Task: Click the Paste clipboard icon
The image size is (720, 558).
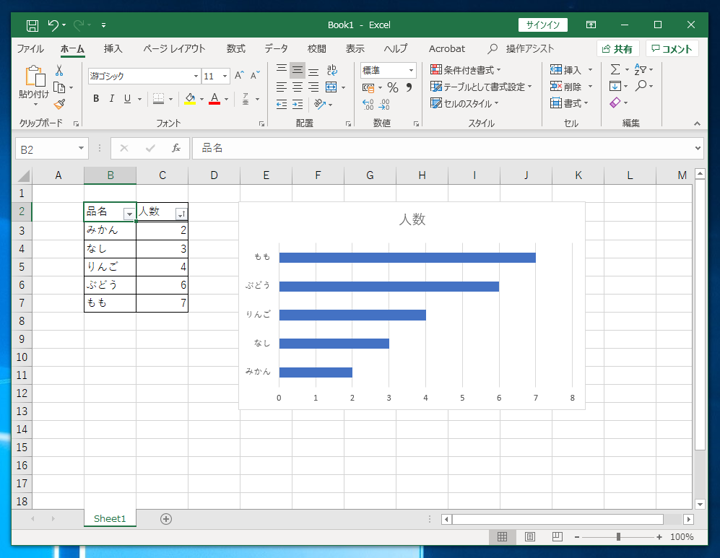Action: point(35,76)
